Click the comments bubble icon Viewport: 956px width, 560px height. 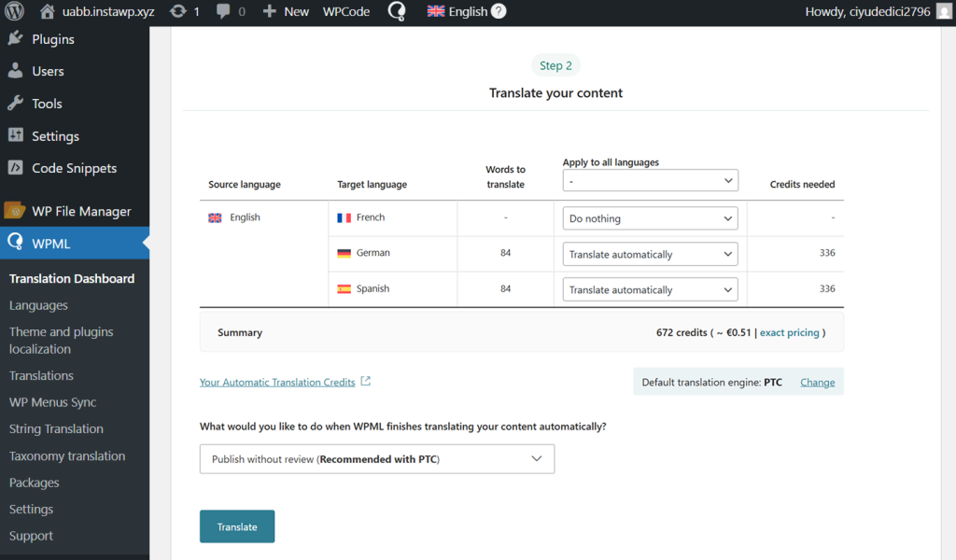tap(223, 12)
